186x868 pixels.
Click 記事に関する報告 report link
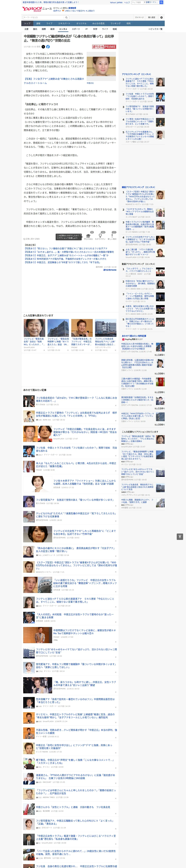32,239
